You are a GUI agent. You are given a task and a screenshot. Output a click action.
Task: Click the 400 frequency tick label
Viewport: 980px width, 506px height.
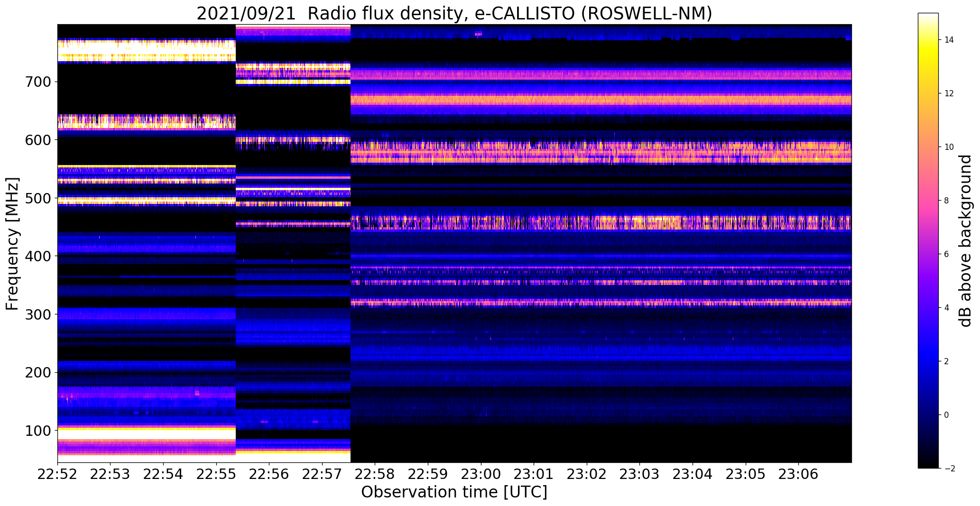tap(37, 256)
